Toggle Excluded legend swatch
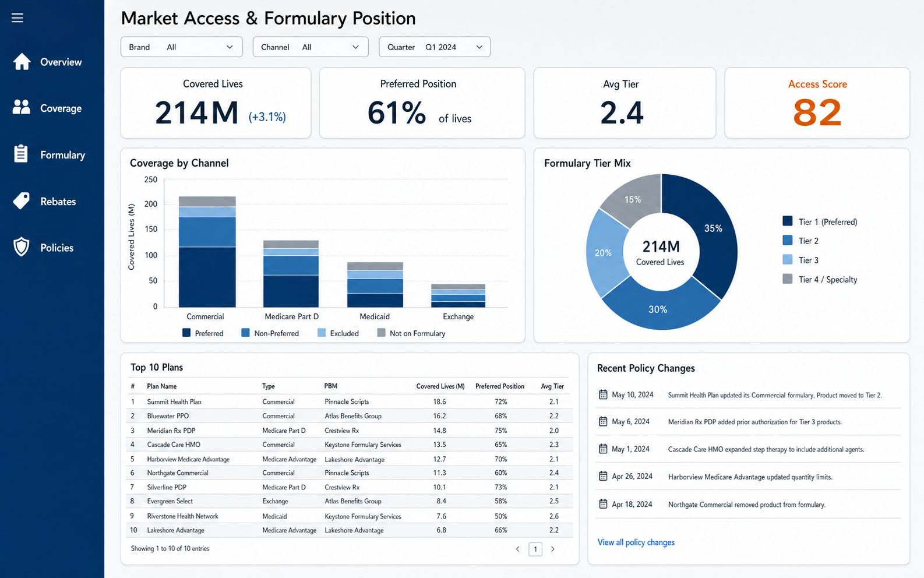The width and height of the screenshot is (924, 578). click(x=322, y=333)
